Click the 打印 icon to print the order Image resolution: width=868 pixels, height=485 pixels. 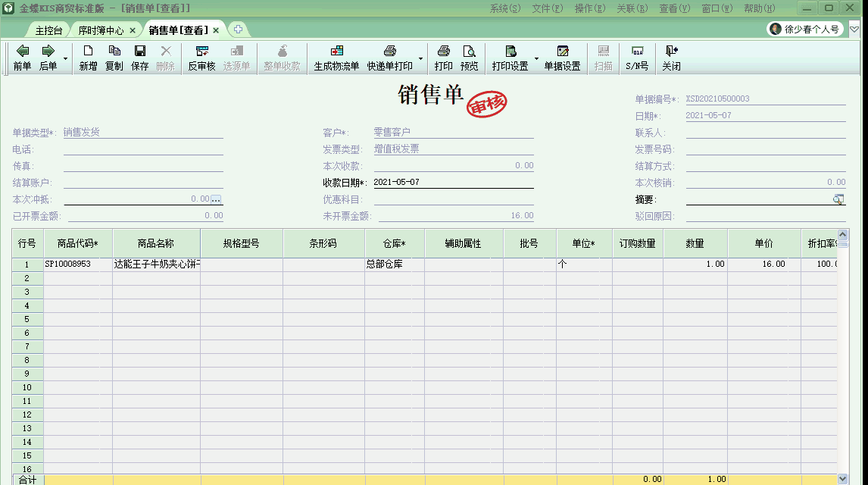point(443,58)
